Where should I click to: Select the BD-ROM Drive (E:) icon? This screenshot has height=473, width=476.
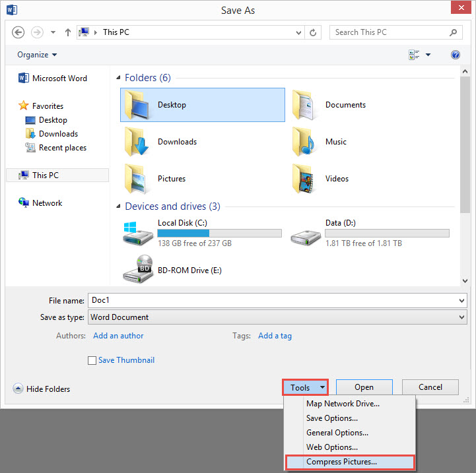pyautogui.click(x=137, y=268)
